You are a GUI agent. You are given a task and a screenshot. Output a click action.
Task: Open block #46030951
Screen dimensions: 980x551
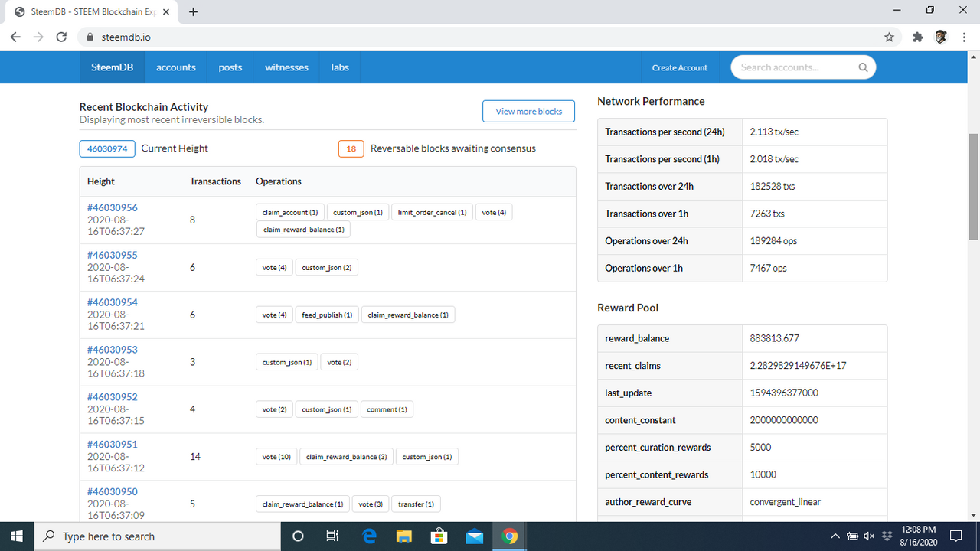pyautogui.click(x=112, y=445)
